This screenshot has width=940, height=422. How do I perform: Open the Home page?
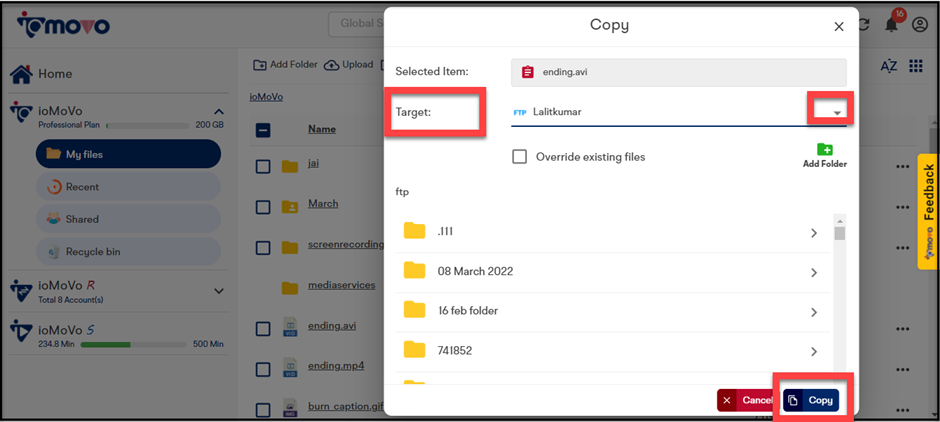[x=41, y=74]
